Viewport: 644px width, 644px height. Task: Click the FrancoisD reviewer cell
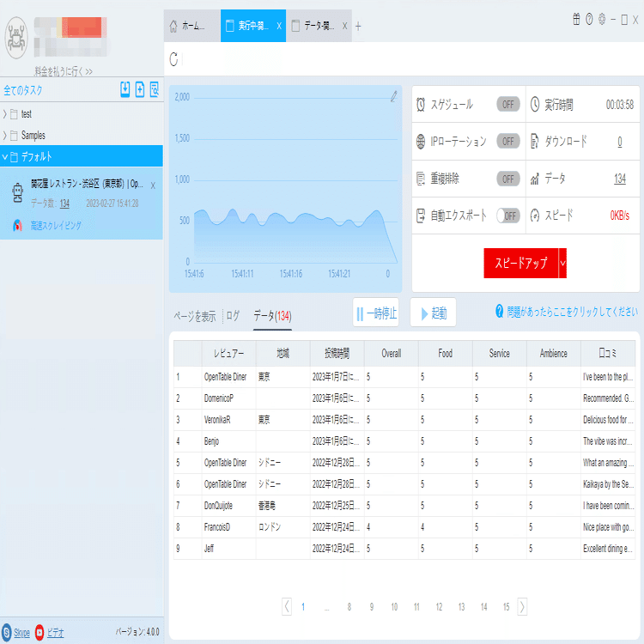(228, 527)
